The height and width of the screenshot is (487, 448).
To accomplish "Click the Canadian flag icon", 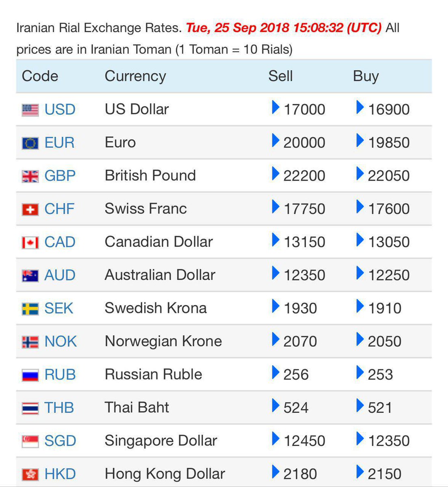I will click(30, 243).
